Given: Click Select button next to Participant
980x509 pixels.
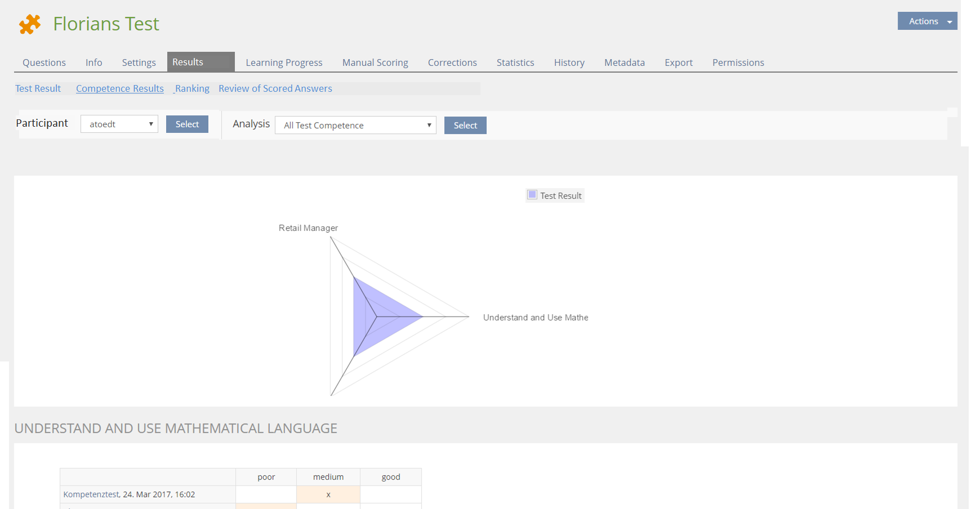Looking at the screenshot, I should (187, 124).
